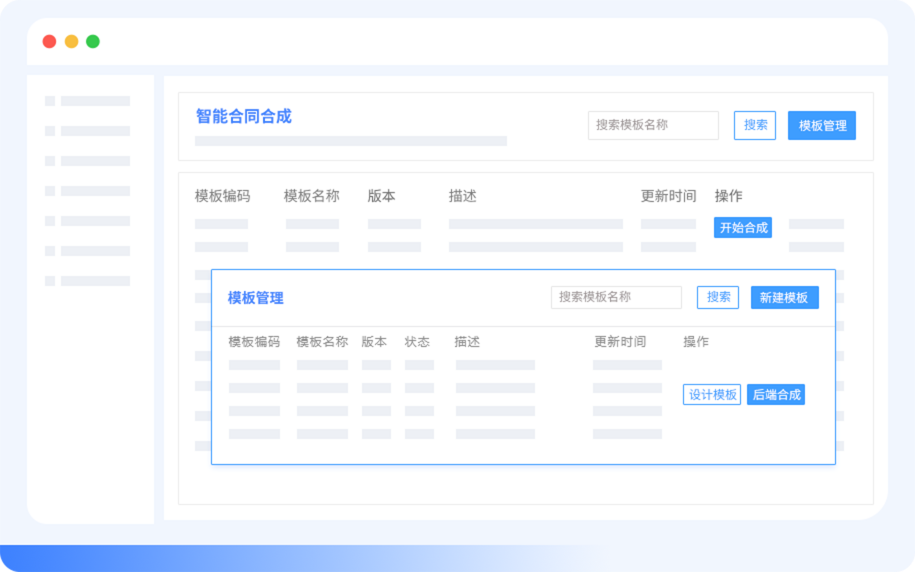The width and height of the screenshot is (915, 572).
Task: Focus the search field in 模板管理 panel
Action: 615,297
